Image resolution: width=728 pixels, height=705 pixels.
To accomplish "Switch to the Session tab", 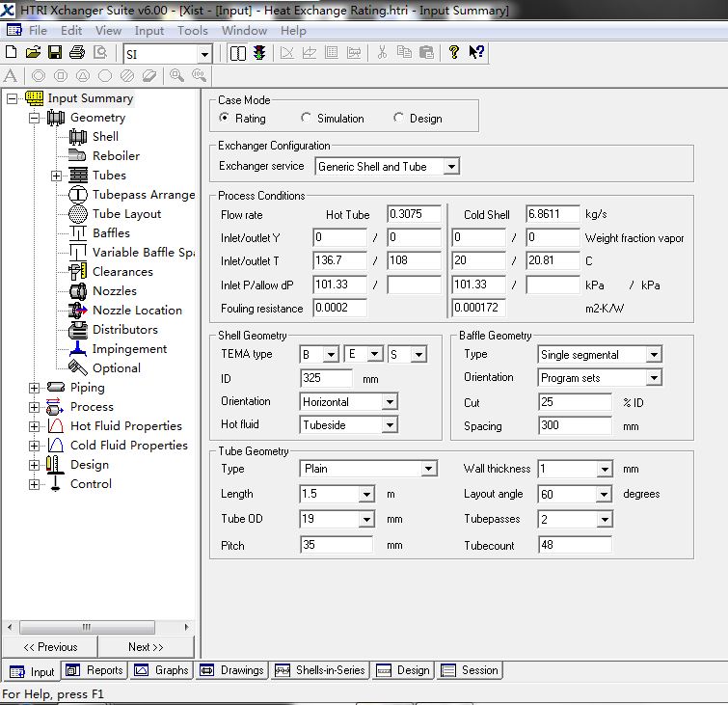I will point(470,670).
